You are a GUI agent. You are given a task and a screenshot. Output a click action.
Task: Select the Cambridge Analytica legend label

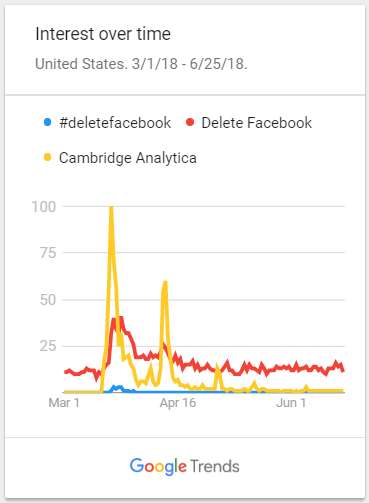128,158
